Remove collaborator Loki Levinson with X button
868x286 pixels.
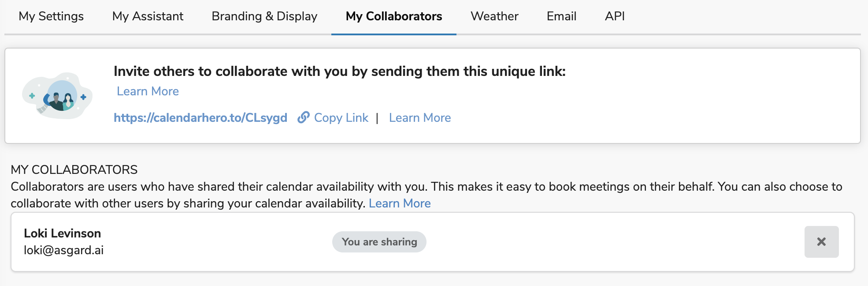tap(821, 242)
